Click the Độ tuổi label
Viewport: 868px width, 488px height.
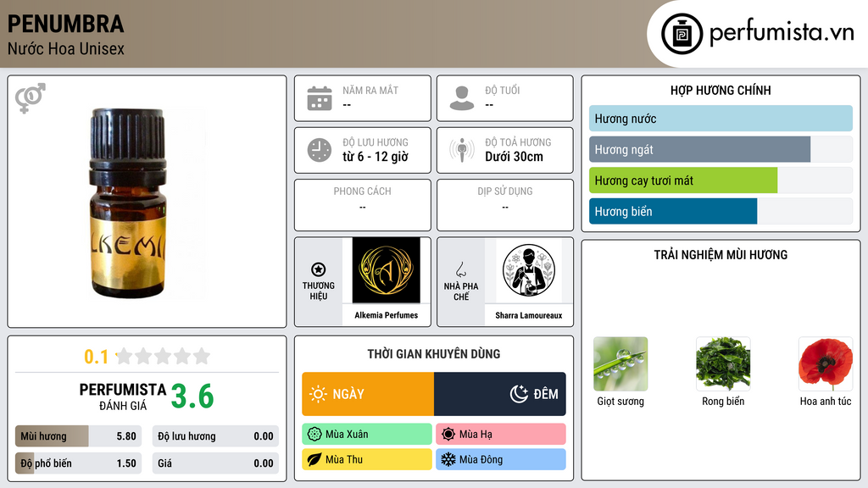point(503,90)
